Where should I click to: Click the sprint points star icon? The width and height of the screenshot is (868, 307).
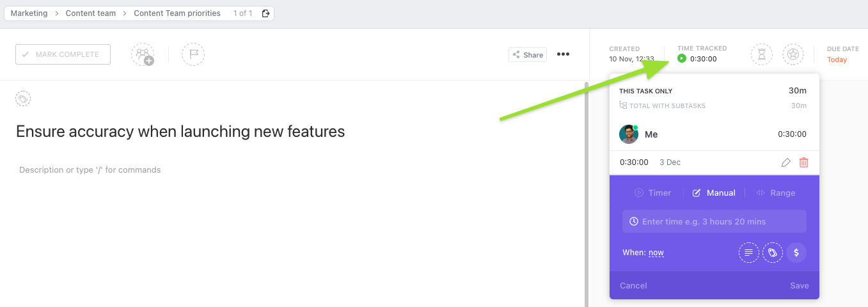(793, 54)
